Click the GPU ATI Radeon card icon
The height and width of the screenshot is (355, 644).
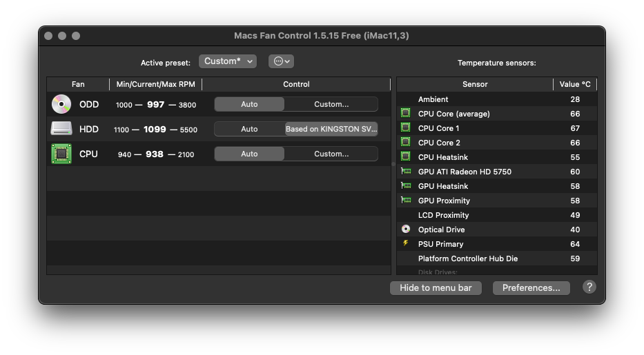(x=406, y=172)
